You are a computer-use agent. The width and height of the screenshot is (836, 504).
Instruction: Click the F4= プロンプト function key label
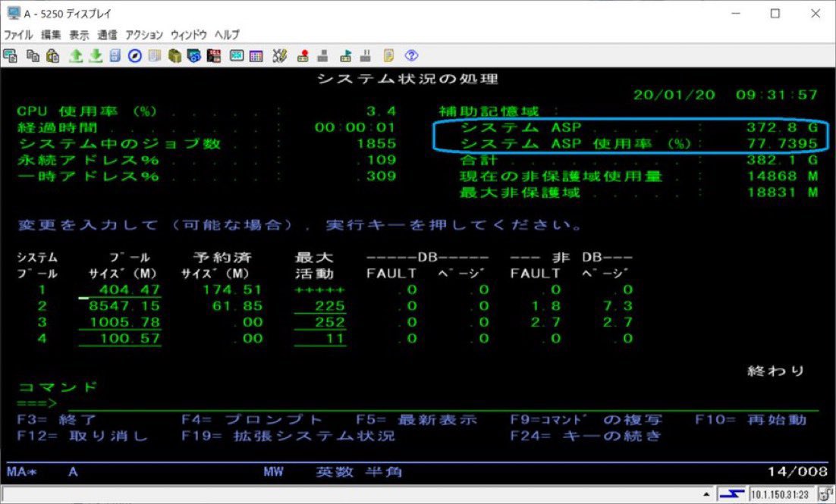click(252, 420)
